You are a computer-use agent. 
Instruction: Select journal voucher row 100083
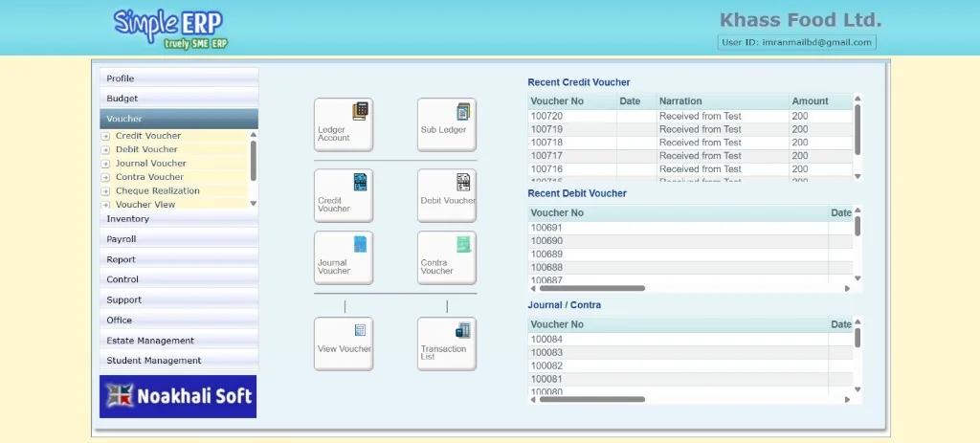tap(690, 352)
